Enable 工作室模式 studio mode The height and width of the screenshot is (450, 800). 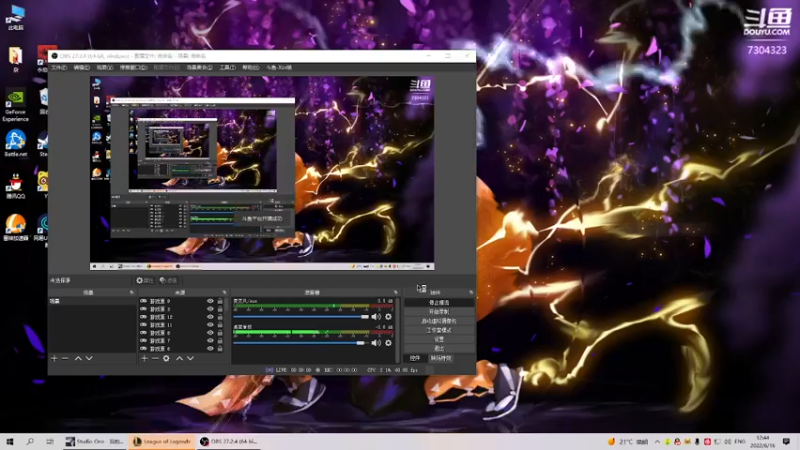439,330
